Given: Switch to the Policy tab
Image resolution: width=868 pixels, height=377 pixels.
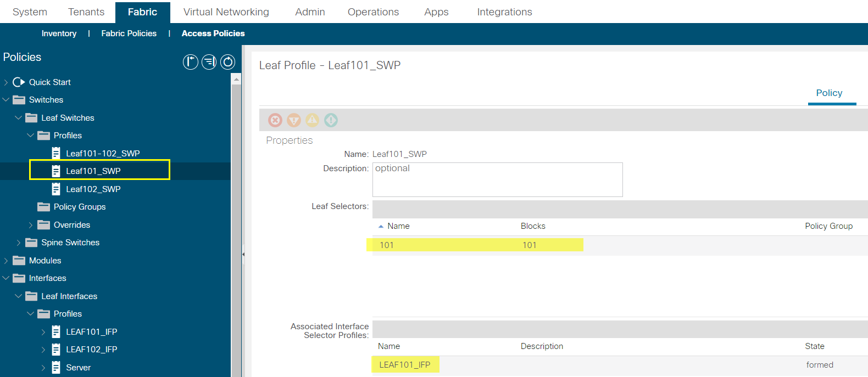Looking at the screenshot, I should click(829, 93).
